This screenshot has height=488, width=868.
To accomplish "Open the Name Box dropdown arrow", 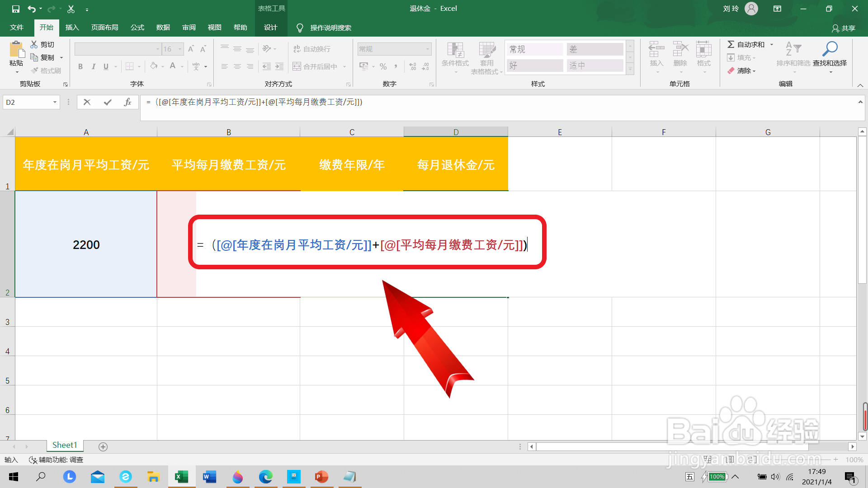I will 55,103.
